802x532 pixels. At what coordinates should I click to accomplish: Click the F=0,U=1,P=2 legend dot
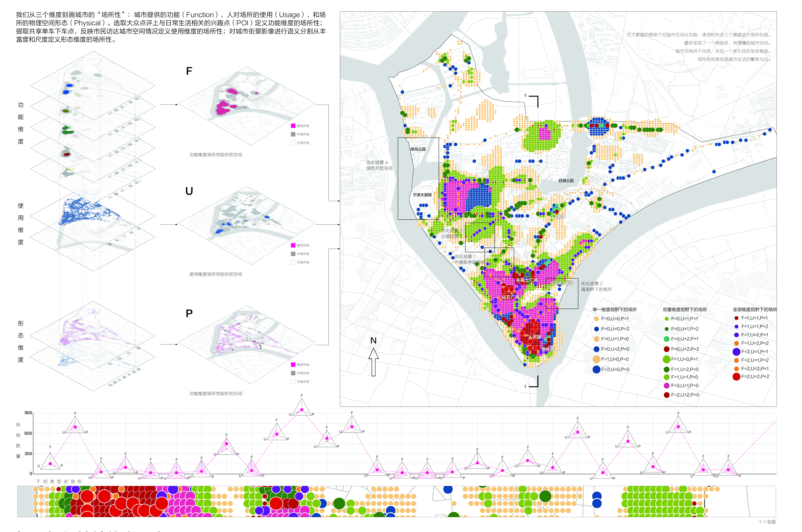tap(667, 329)
